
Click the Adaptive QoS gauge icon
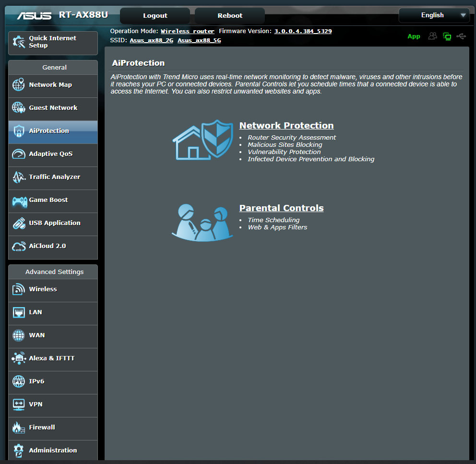point(19,154)
